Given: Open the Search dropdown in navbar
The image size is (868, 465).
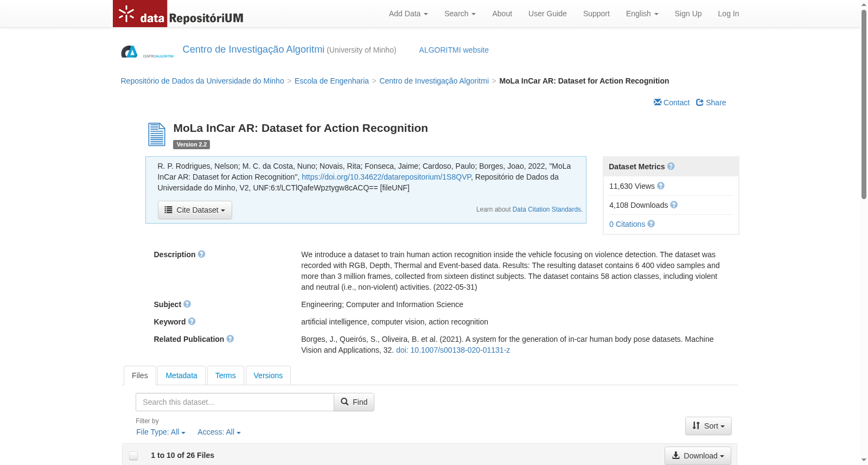Looking at the screenshot, I should click(x=460, y=14).
